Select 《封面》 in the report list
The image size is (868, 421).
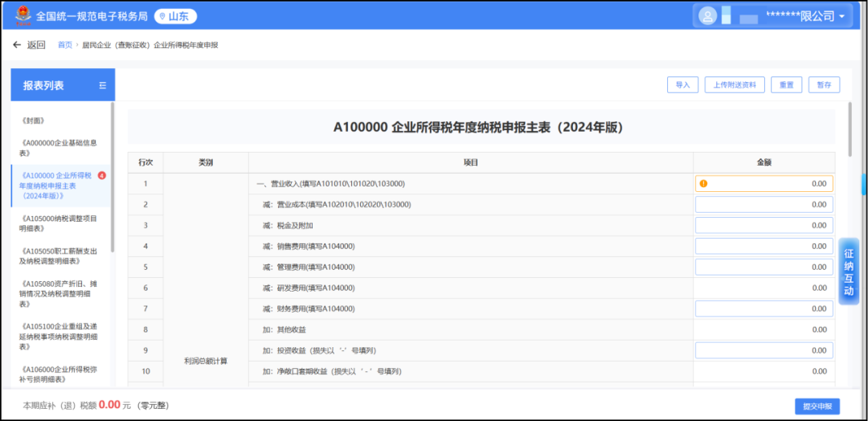coord(33,121)
